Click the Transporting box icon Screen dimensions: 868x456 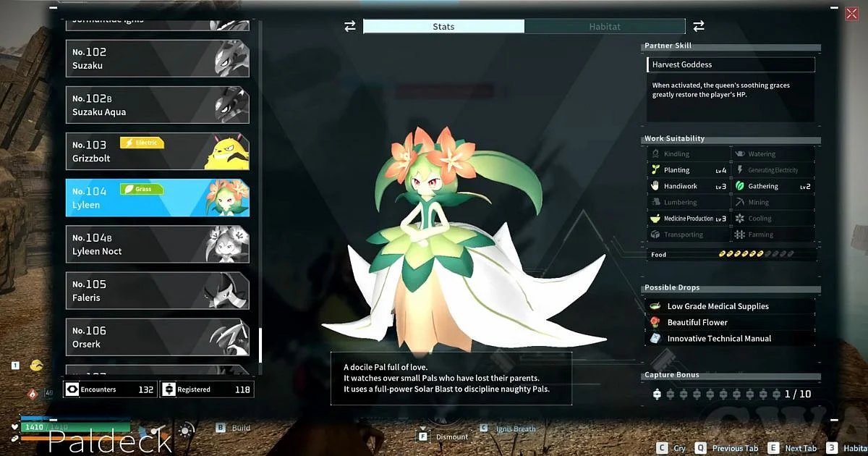(x=655, y=235)
